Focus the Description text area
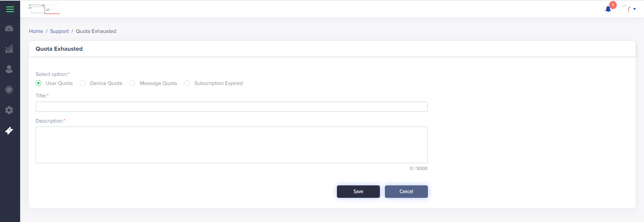 click(x=231, y=145)
